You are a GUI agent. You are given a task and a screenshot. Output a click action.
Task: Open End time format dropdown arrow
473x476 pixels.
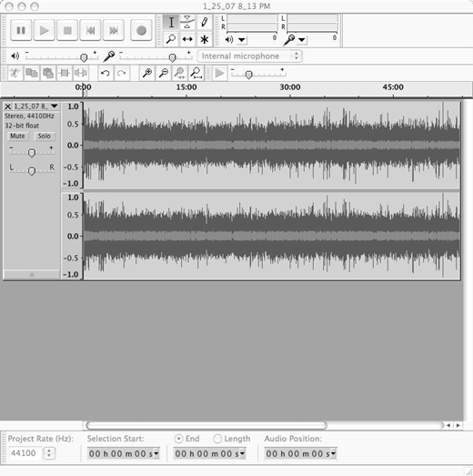click(x=243, y=453)
